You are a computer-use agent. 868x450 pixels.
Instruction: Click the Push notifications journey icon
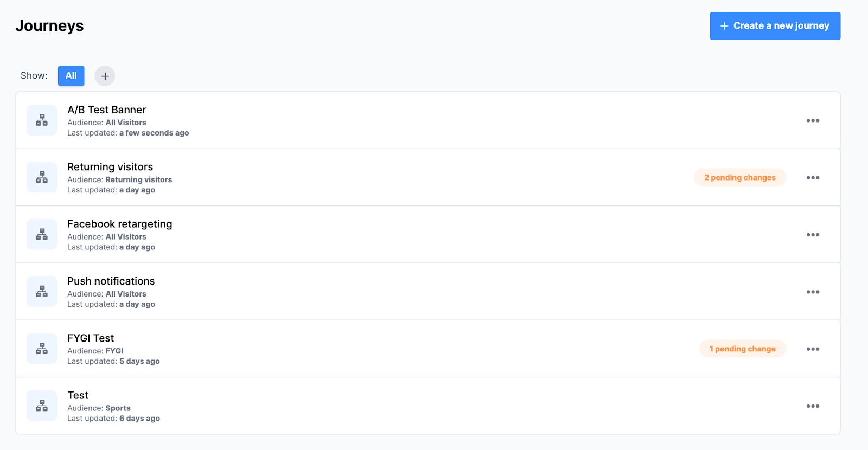click(42, 292)
